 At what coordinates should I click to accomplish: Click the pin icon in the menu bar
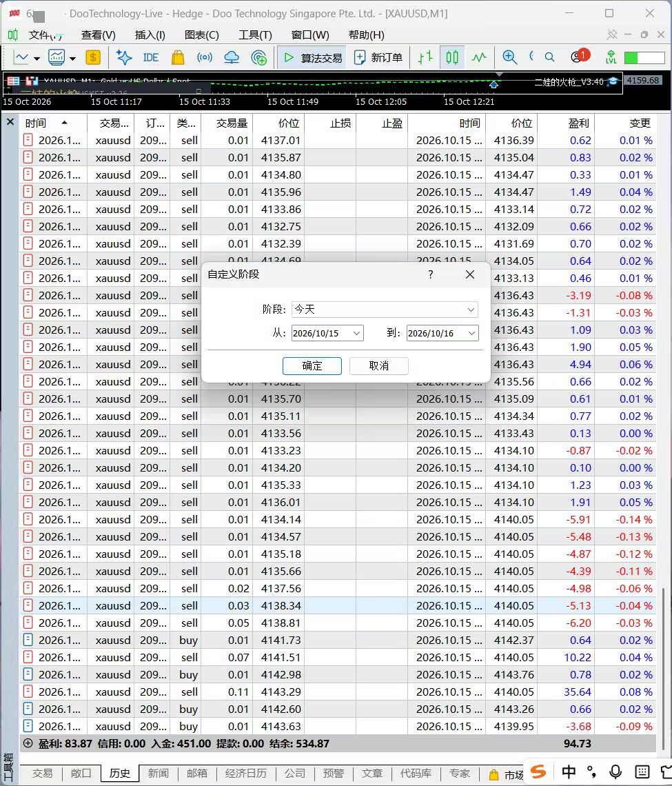[x=612, y=34]
